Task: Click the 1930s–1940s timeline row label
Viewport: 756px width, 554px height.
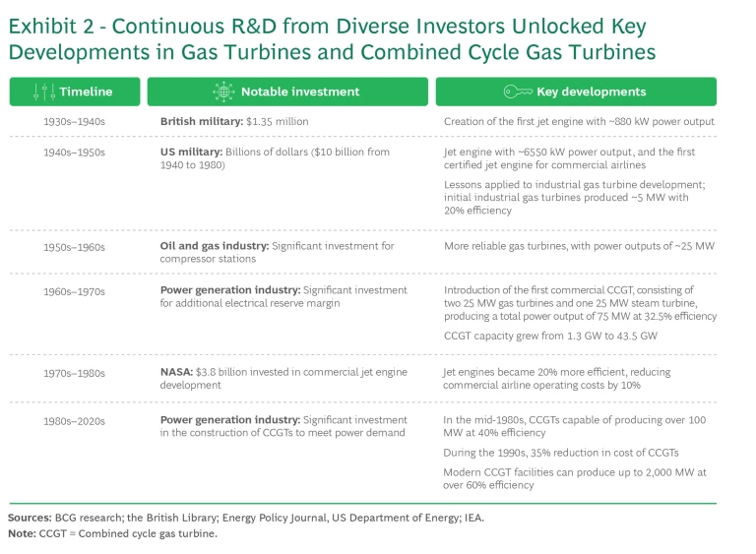Action: point(75,122)
